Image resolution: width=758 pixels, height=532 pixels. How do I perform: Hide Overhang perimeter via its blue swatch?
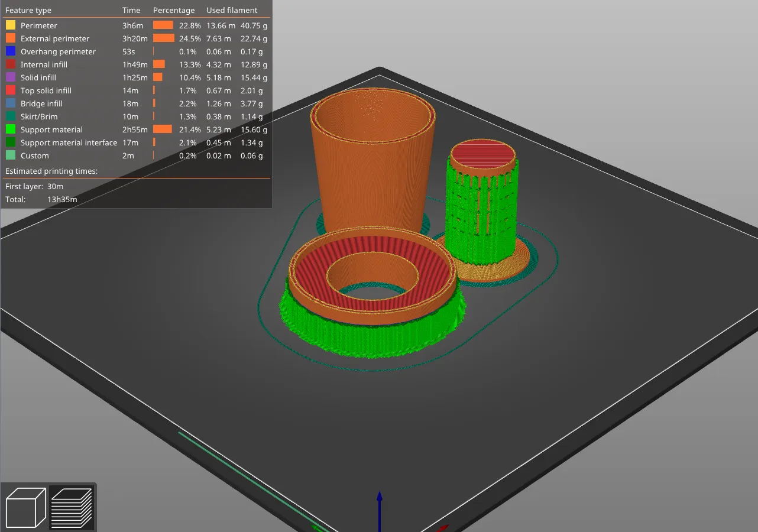click(11, 51)
